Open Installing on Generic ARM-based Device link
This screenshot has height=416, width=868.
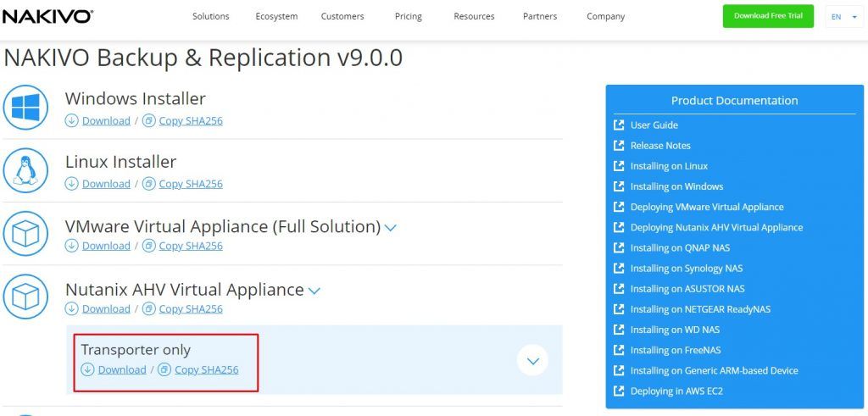[x=715, y=370]
